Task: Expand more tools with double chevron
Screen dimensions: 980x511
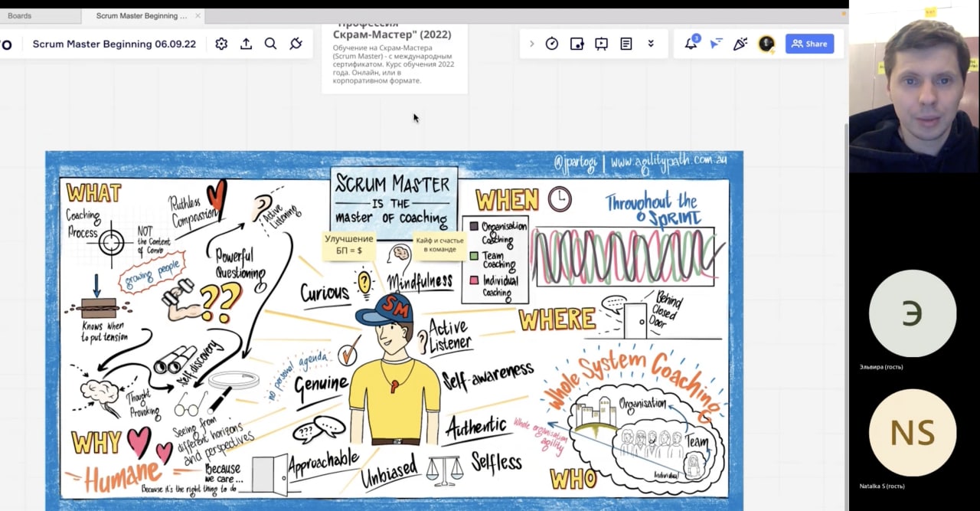Action: [x=651, y=44]
